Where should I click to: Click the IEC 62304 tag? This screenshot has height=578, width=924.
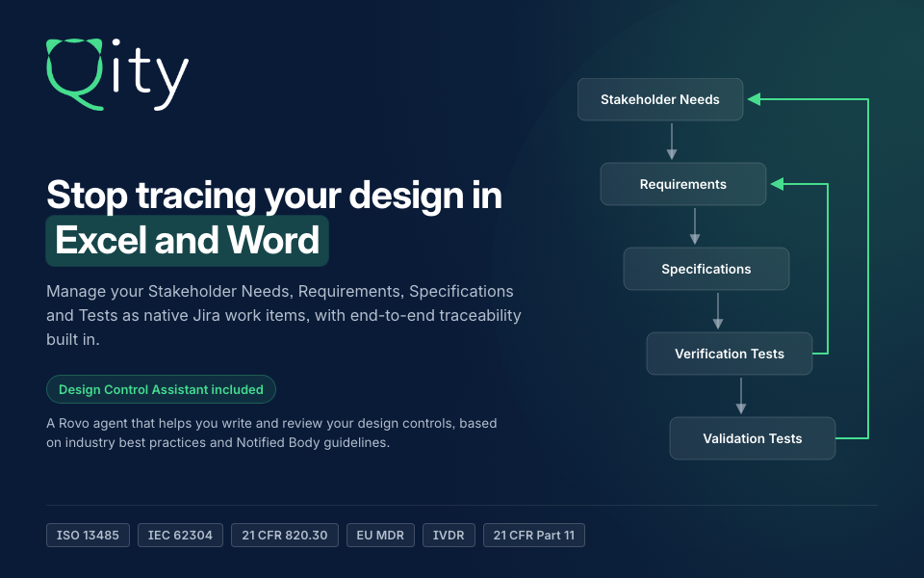click(x=180, y=535)
